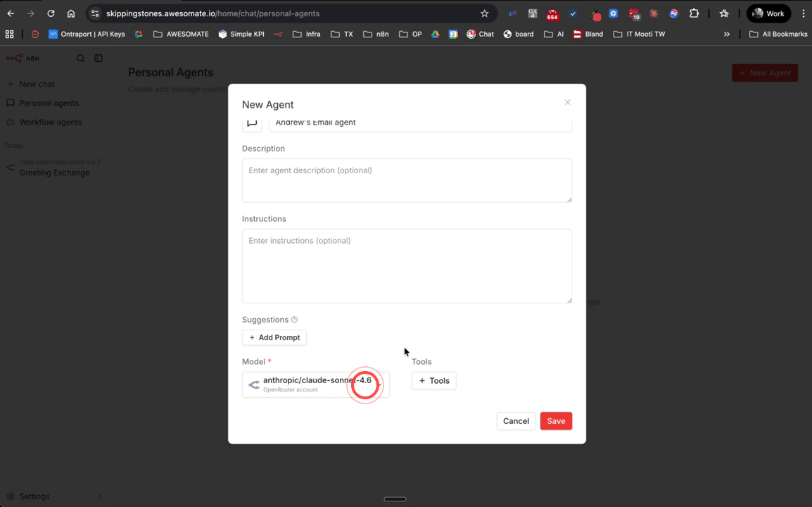Open the Chrome three-dot menu
The width and height of the screenshot is (812, 507).
pyautogui.click(x=803, y=13)
